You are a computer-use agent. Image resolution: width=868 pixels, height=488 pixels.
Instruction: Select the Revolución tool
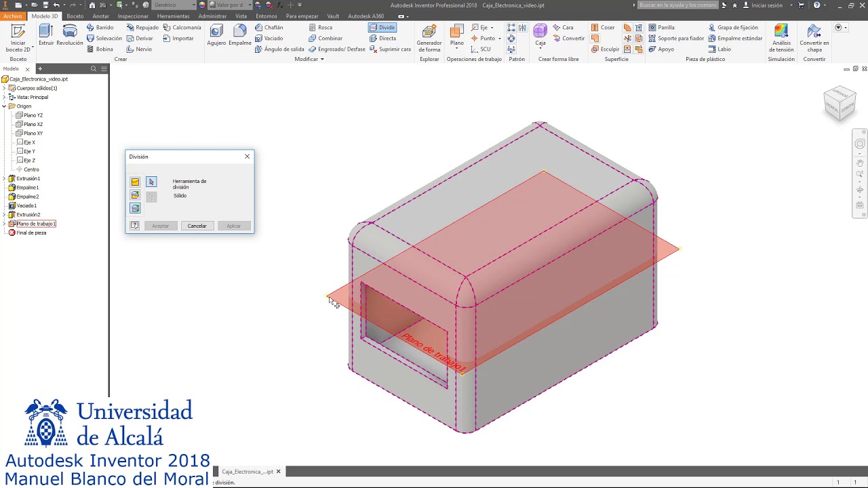pos(70,35)
